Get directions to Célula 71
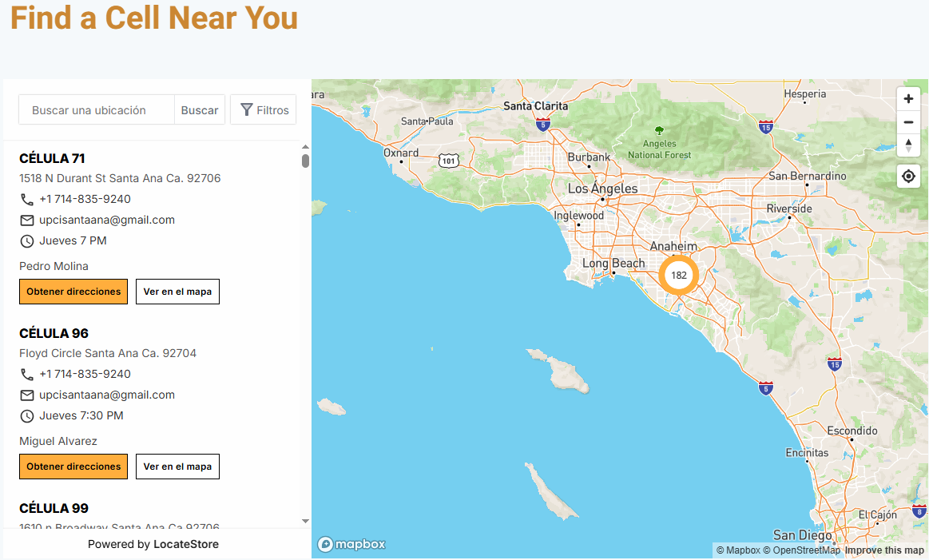The height and width of the screenshot is (560, 929). point(73,292)
